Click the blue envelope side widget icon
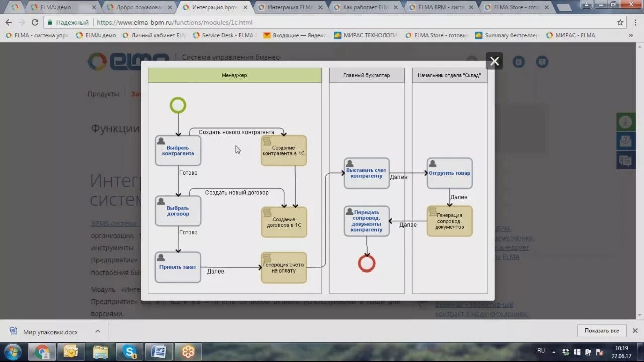Viewport: 644px width, 362px height. point(626,141)
